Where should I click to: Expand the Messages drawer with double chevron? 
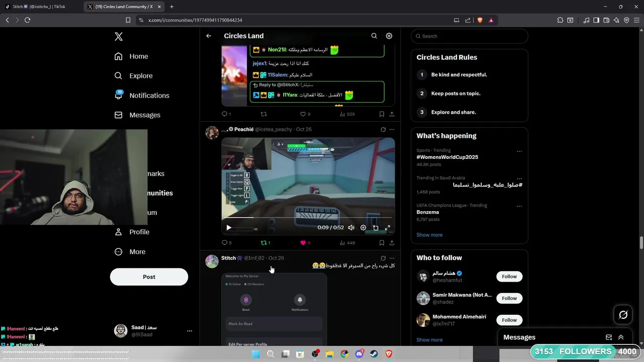point(621,337)
